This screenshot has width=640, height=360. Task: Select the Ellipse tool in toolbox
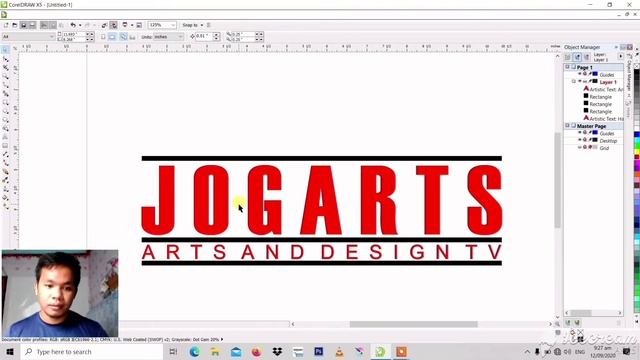click(x=5, y=111)
